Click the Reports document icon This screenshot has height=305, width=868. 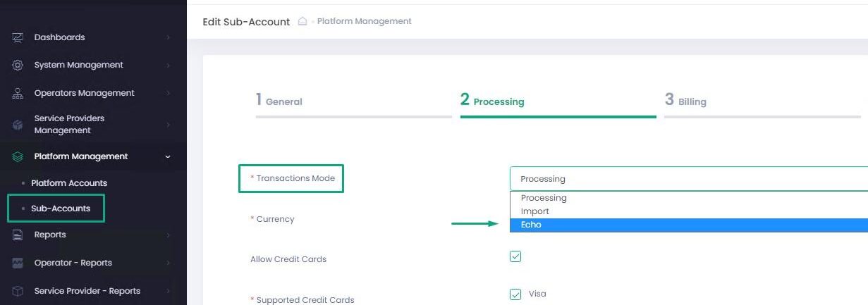(x=18, y=235)
